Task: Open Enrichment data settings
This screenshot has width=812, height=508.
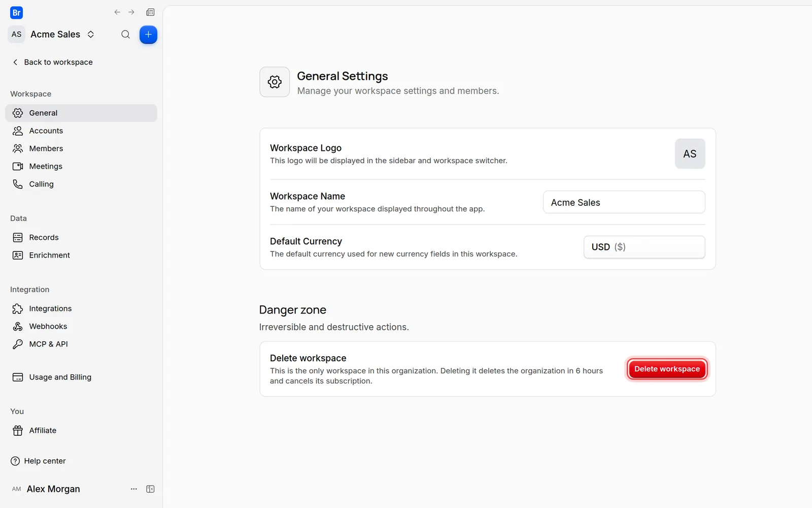Action: point(81,255)
